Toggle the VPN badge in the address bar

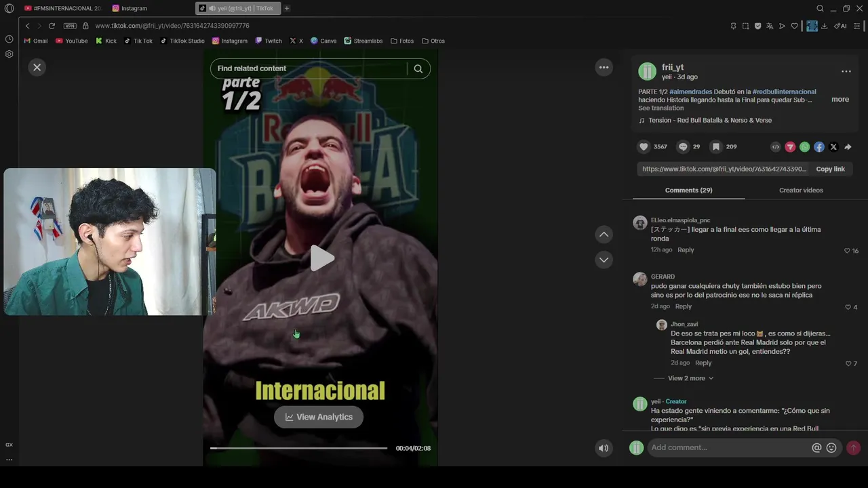(x=70, y=26)
